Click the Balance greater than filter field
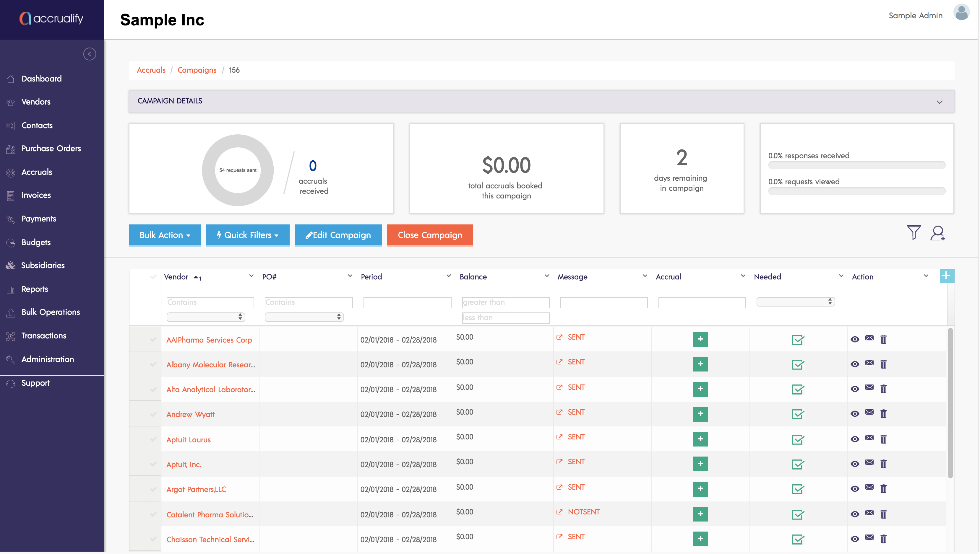This screenshot has height=554, width=980. pyautogui.click(x=505, y=302)
